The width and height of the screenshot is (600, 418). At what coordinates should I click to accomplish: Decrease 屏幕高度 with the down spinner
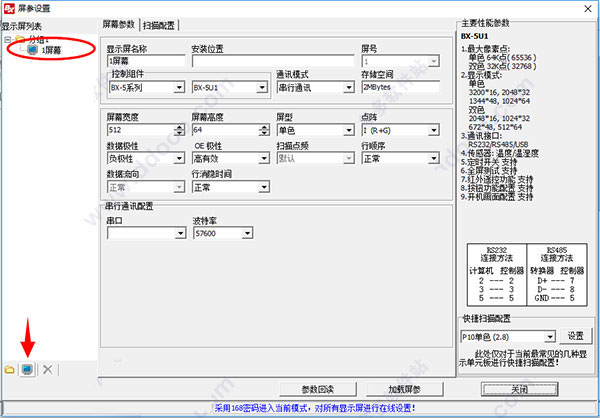coord(264,133)
